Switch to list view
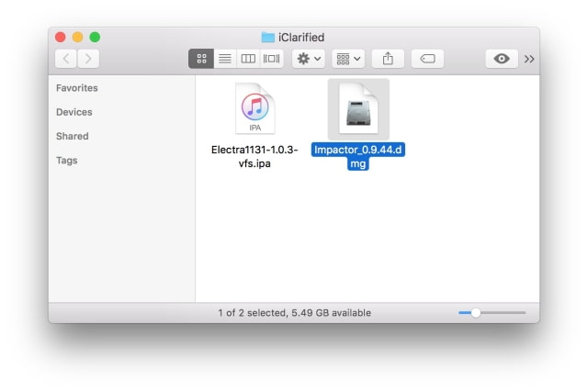Viewport: 588px width, 392px height. [x=225, y=59]
